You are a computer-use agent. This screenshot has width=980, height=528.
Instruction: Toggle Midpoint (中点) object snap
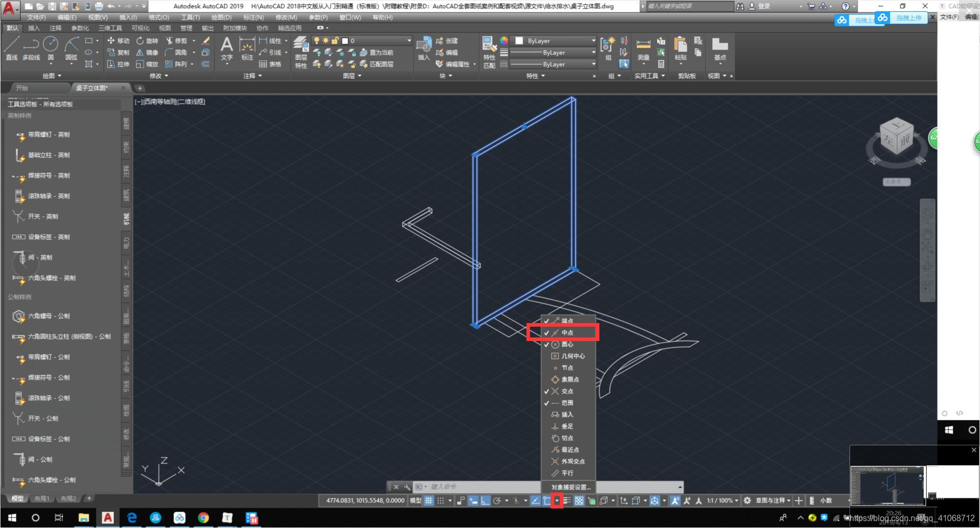tap(569, 332)
